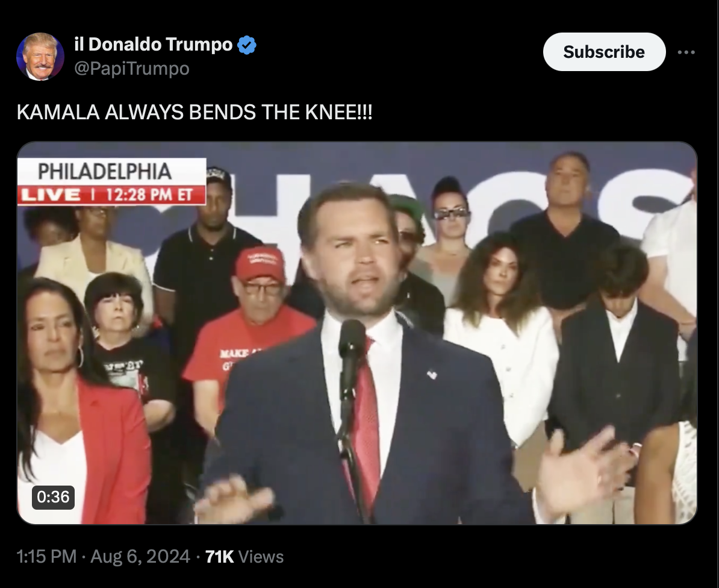Subscribe to this account
This screenshot has height=588, width=719.
604,52
